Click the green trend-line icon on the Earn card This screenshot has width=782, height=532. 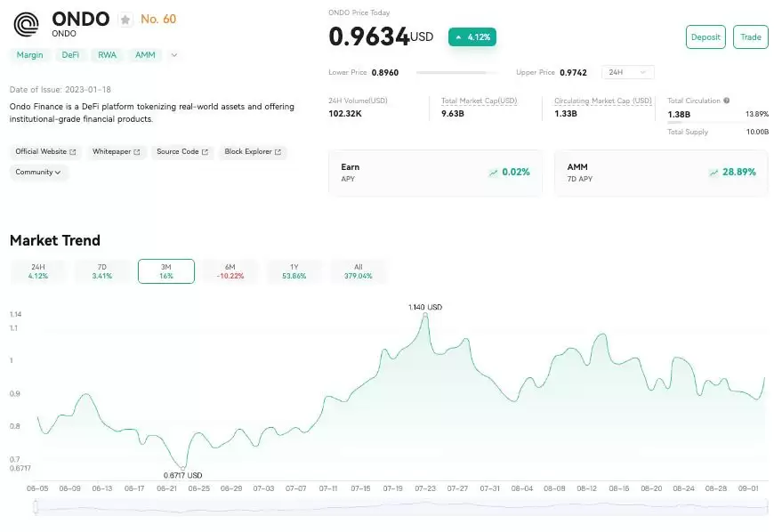492,173
